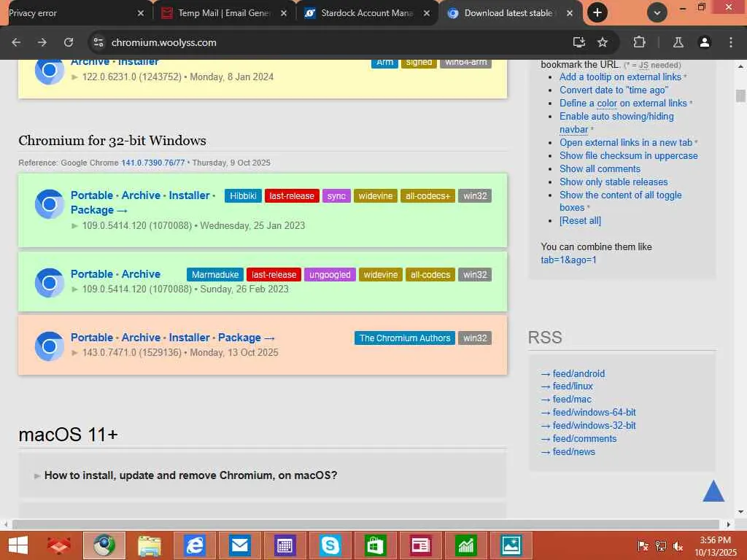Click the blue back-to-top triangle

[x=713, y=491]
